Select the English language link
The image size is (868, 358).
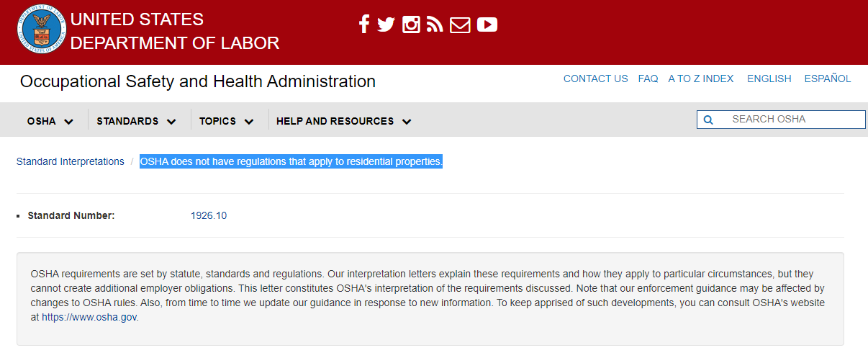coord(769,79)
